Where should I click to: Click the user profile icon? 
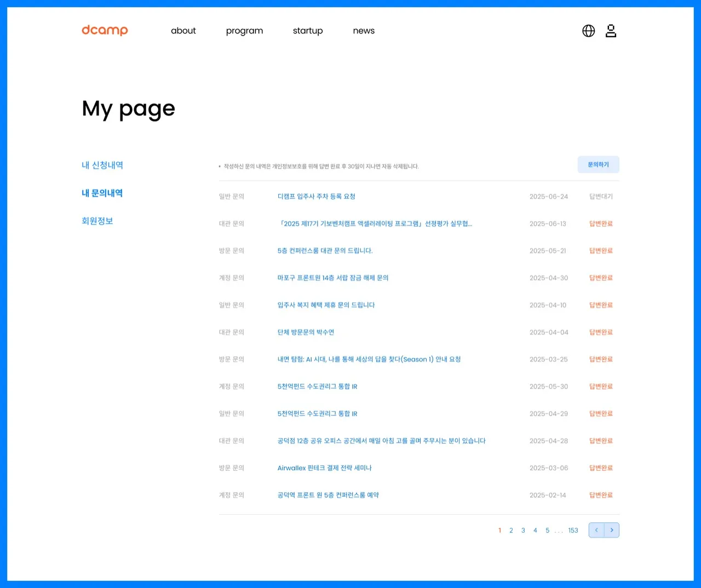coord(611,31)
